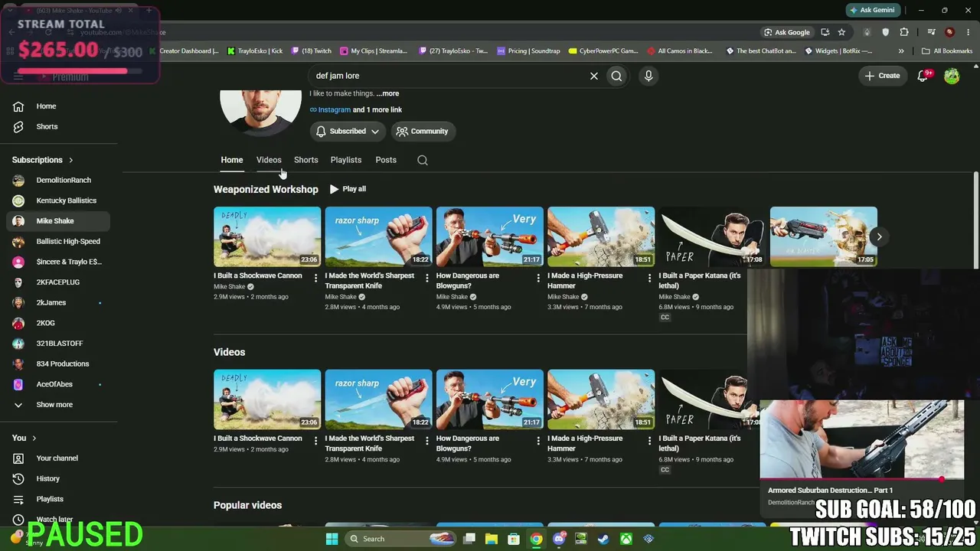Switch to the channel's Shorts tab
The height and width of the screenshot is (551, 980).
pyautogui.click(x=306, y=160)
